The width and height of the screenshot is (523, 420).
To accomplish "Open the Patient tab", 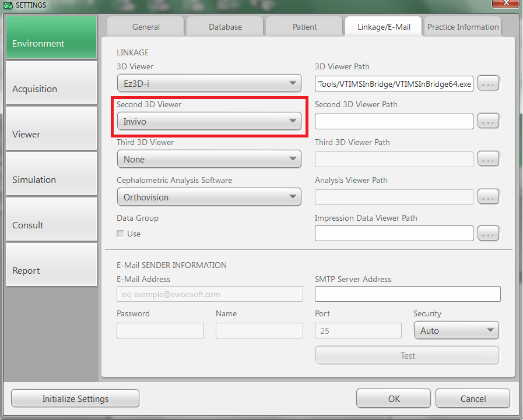I will [x=304, y=27].
